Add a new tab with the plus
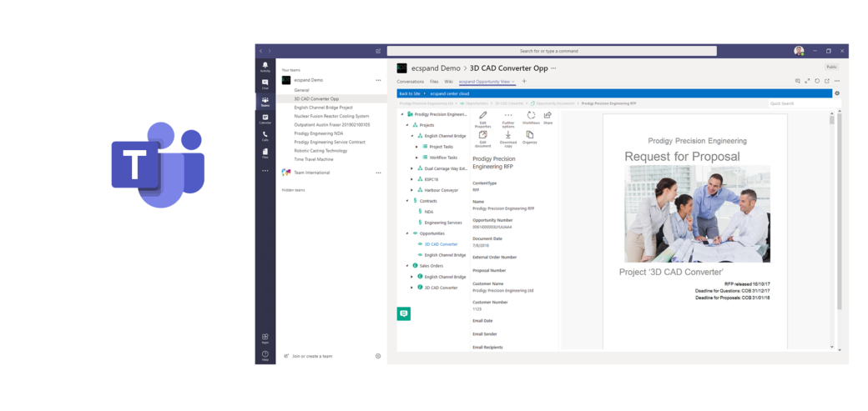The height and width of the screenshot is (411, 868). (x=524, y=82)
